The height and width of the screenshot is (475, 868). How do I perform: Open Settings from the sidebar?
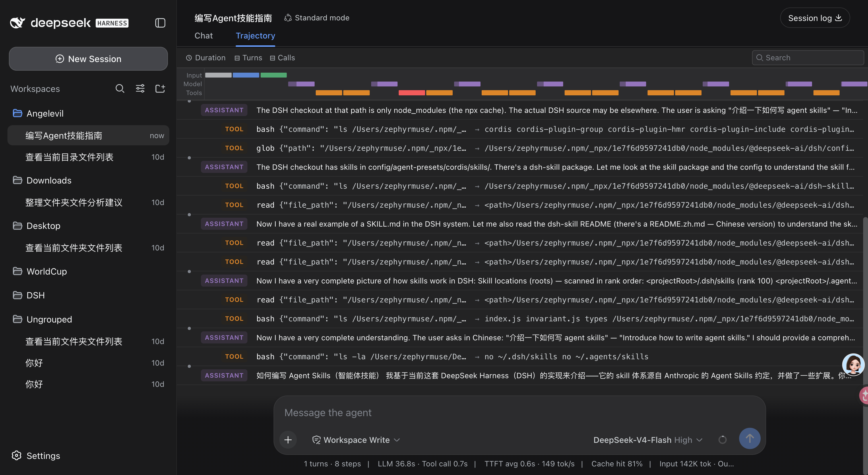tap(36, 456)
